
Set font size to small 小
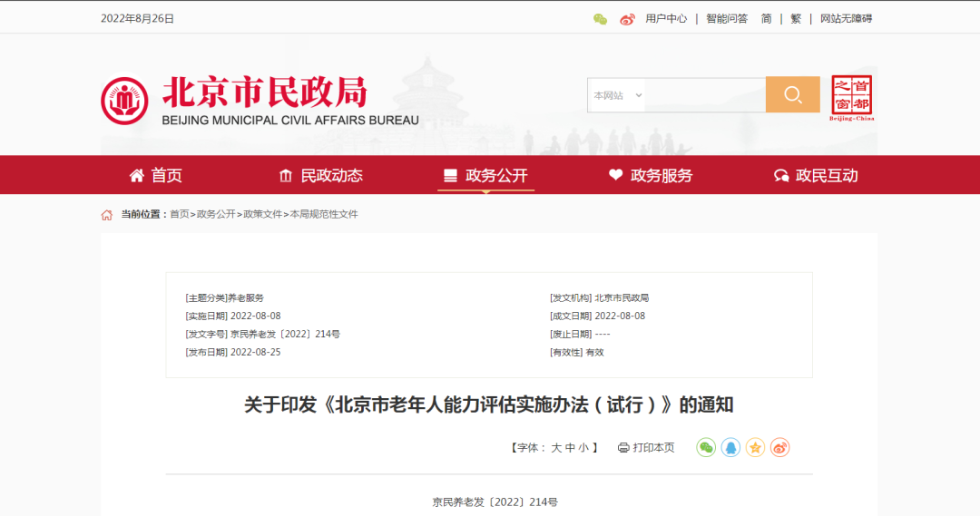point(583,448)
